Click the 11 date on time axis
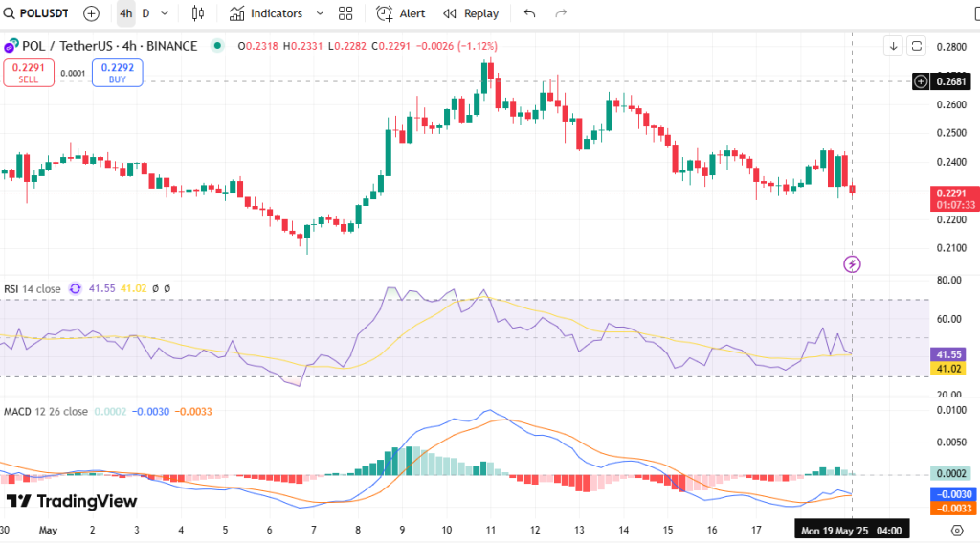 (491, 530)
